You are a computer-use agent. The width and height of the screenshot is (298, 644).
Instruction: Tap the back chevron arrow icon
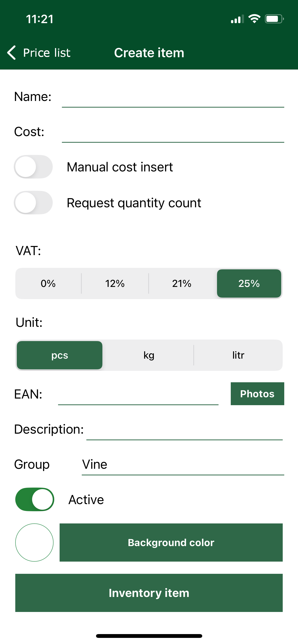(12, 53)
